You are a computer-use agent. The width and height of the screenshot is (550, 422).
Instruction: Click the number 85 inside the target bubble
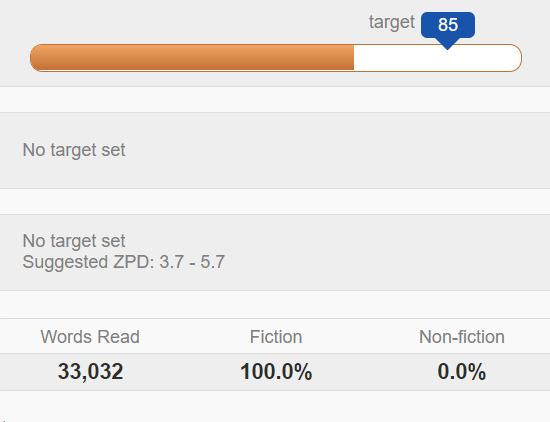(x=448, y=25)
